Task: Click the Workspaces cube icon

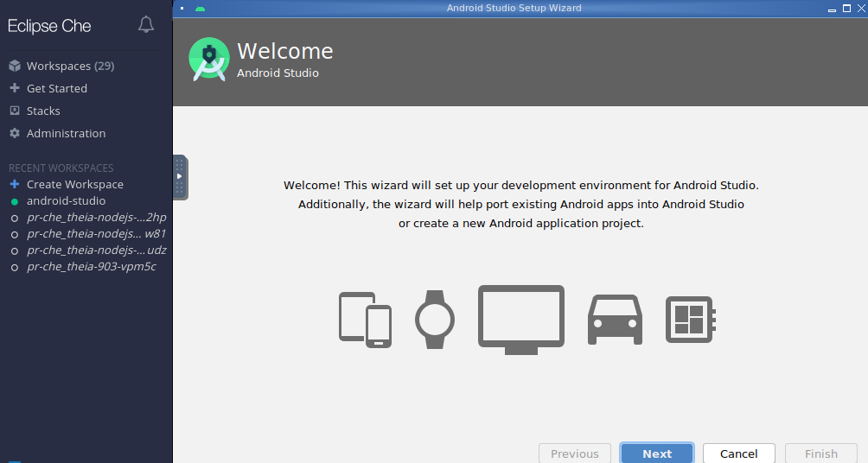Action: (15, 66)
